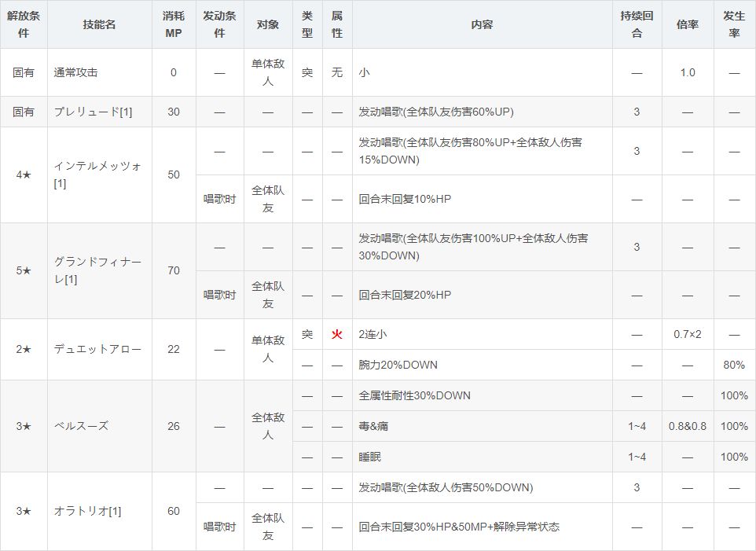This screenshot has height=551, width=756.
Task: Click the MP cost value 26
Action: (x=174, y=426)
